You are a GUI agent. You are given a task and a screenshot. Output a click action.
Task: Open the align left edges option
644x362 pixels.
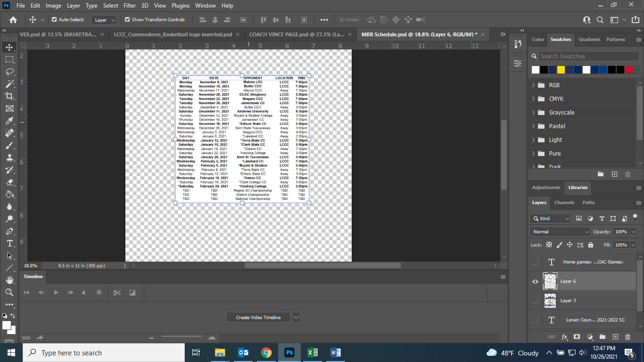(x=203, y=19)
